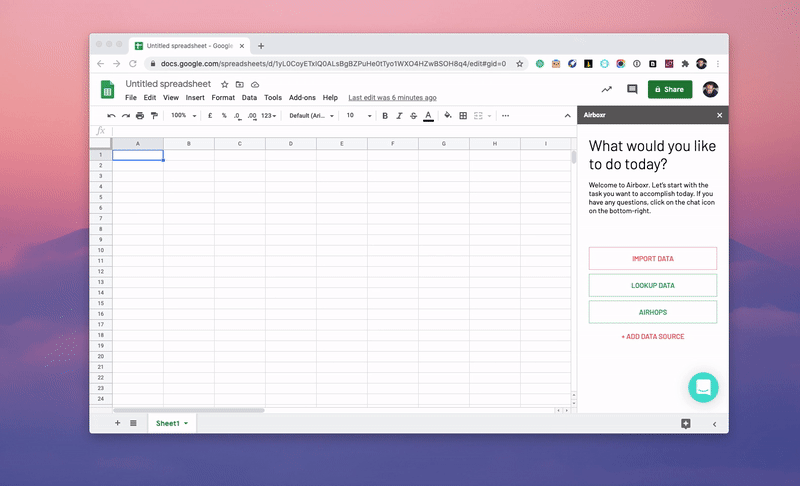Screen dimensions: 800x486
Task: Click the Print icon
Action: click(140, 116)
